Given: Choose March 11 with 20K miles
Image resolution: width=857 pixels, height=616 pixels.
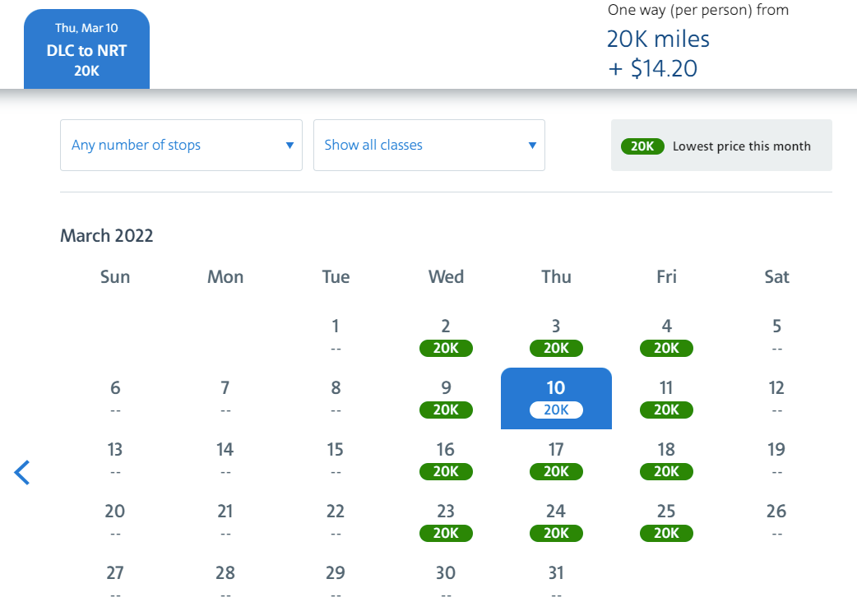Looking at the screenshot, I should click(x=666, y=398).
